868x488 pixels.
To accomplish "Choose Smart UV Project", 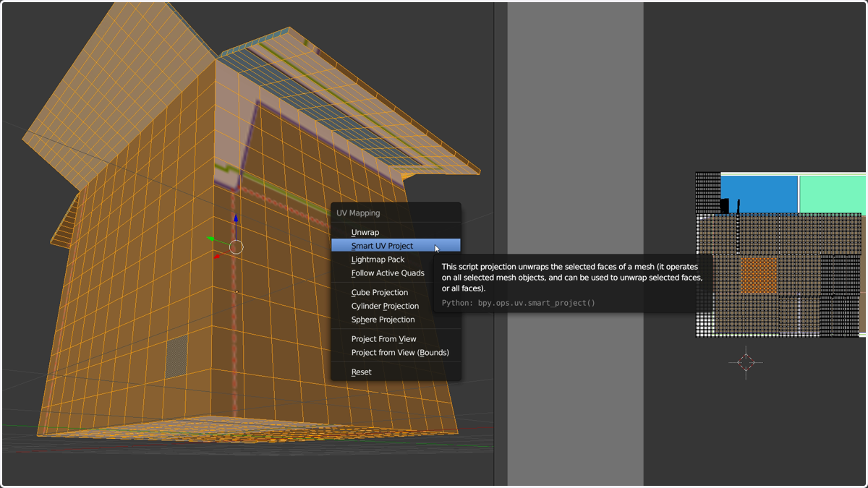I will pyautogui.click(x=395, y=246).
